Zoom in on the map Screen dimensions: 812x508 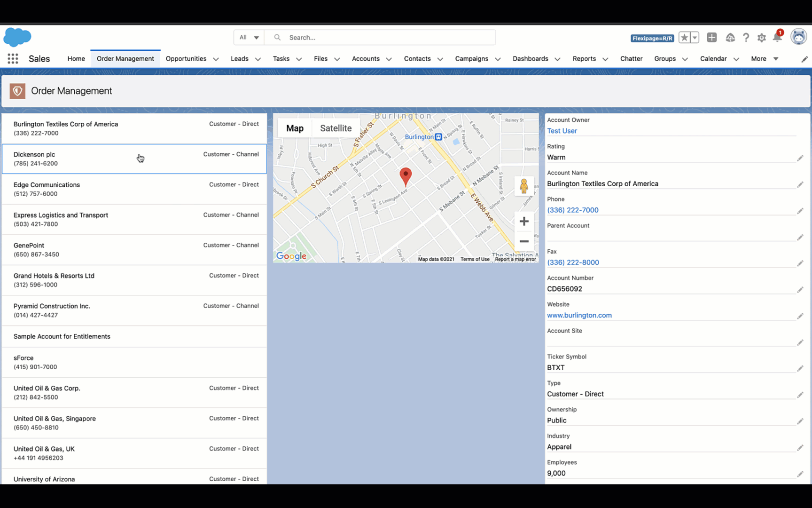[524, 221]
